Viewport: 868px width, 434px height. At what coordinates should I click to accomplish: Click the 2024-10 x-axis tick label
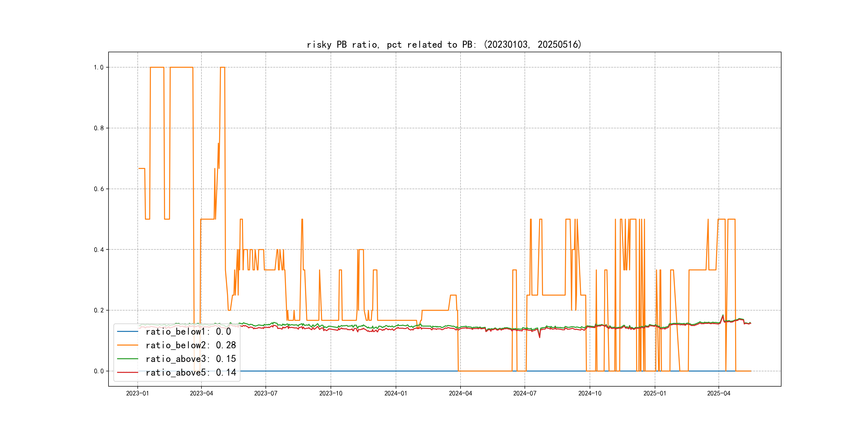(x=590, y=393)
